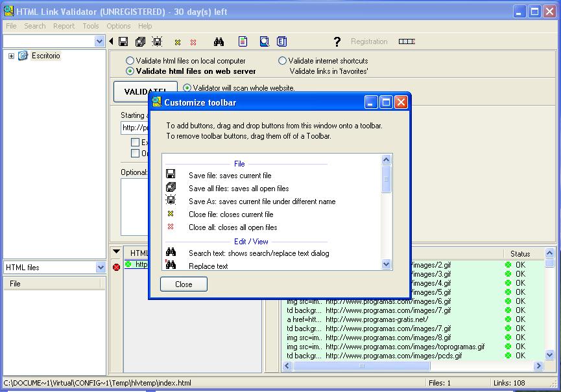
Task: Click the links list scroll right arrow
Action: coord(538,366)
